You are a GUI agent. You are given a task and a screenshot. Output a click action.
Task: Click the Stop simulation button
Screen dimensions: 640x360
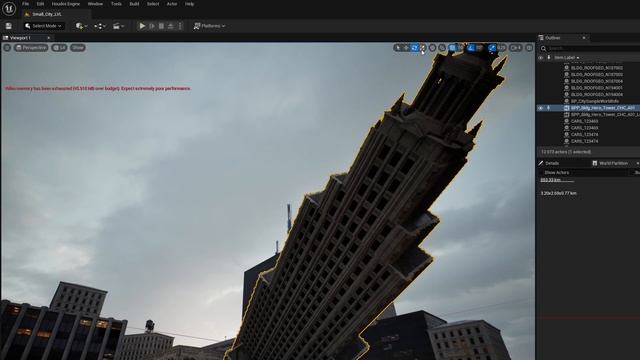click(161, 26)
